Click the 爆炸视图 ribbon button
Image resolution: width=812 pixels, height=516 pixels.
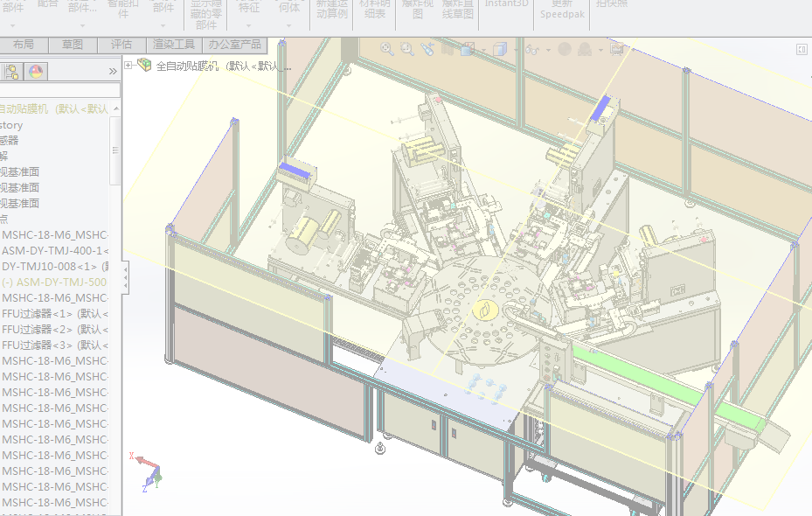tap(418, 10)
